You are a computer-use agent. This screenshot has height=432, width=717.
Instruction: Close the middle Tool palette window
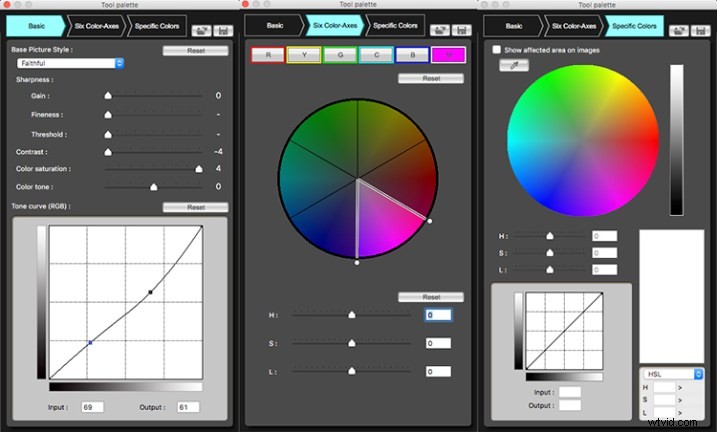(245, 4)
